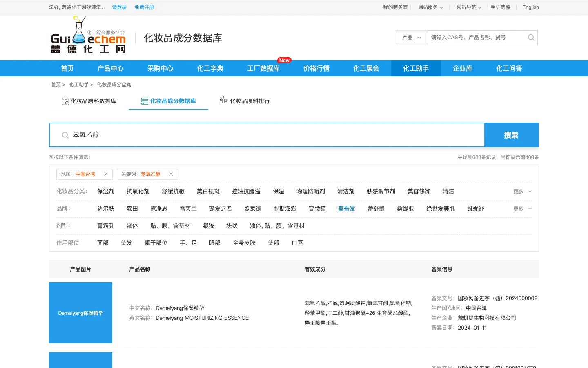Switch to 化妆品原料数据库 tab
The image size is (588, 368).
89,101
